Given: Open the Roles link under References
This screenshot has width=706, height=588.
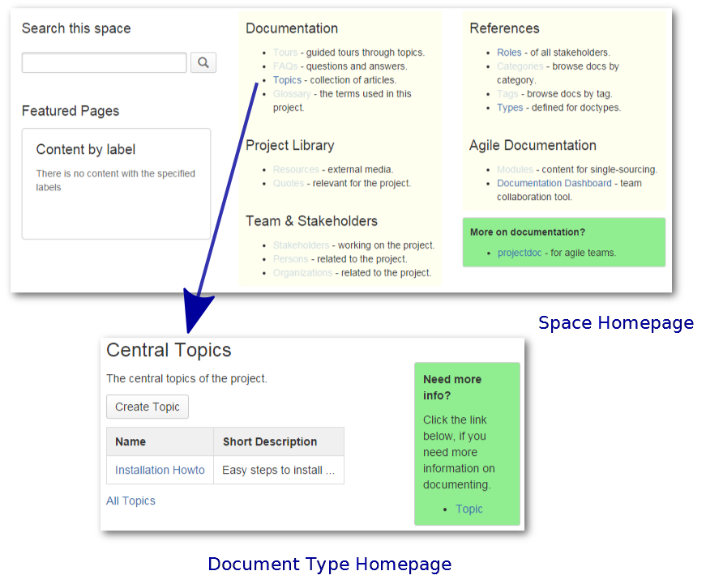Looking at the screenshot, I should pyautogui.click(x=509, y=53).
